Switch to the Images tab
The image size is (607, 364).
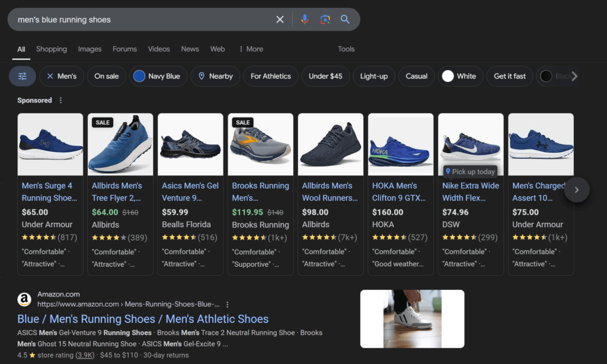90,49
